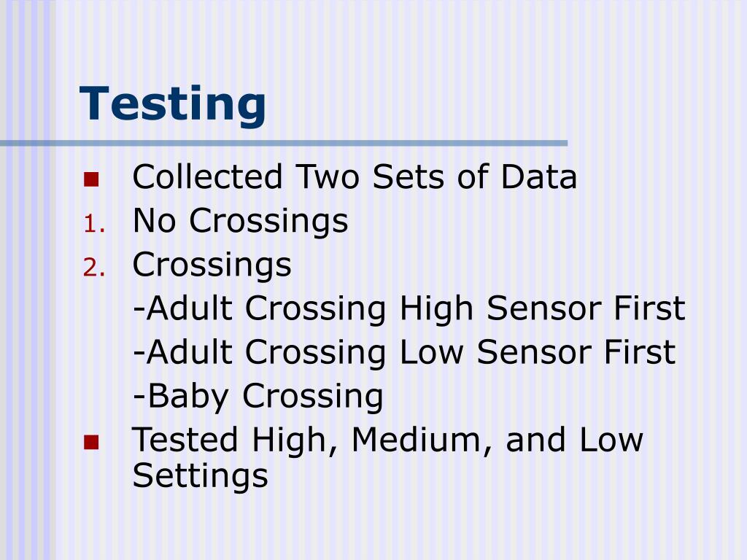Click the striped left border of the slide
747x560 pixels.
pyautogui.click(x=28, y=280)
